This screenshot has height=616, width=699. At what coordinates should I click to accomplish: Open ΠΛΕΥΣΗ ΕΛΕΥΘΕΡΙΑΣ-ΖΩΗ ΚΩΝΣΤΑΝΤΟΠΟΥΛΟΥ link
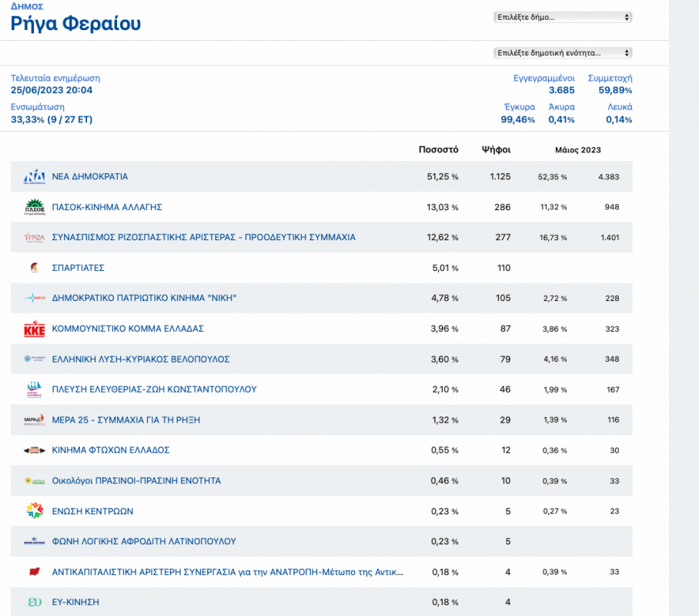[154, 390]
